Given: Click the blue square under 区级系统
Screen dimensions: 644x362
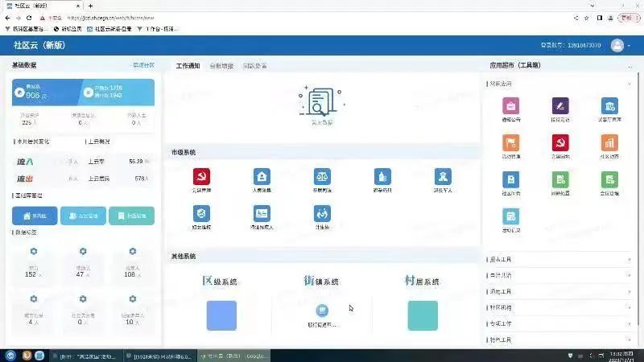Looking at the screenshot, I should point(221,315).
